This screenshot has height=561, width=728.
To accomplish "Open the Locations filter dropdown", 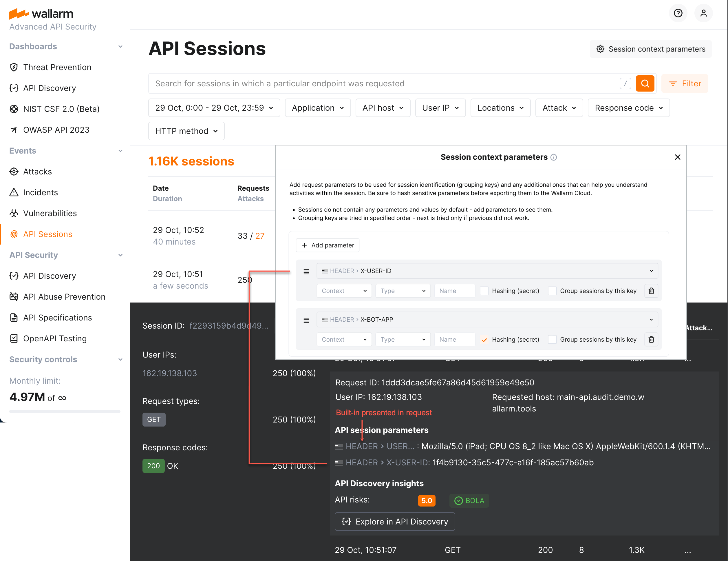I will 500,108.
